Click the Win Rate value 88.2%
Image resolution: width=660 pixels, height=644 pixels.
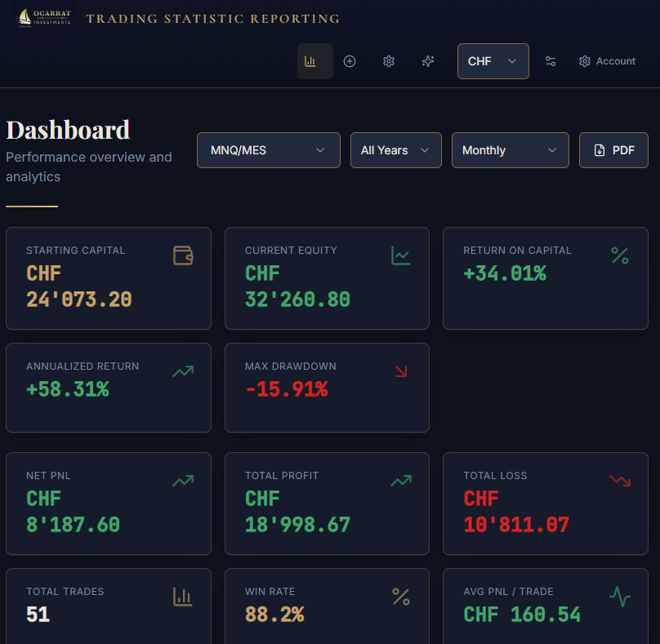(x=274, y=615)
